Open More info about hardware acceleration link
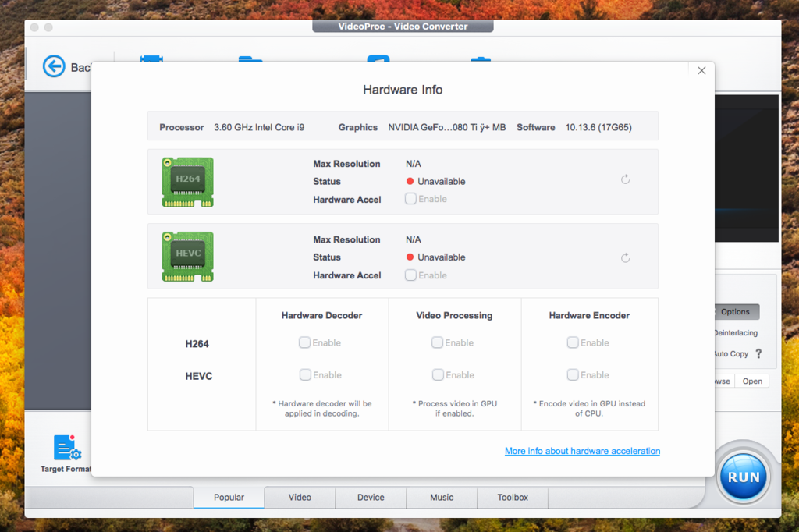This screenshot has width=799, height=532. click(x=582, y=451)
